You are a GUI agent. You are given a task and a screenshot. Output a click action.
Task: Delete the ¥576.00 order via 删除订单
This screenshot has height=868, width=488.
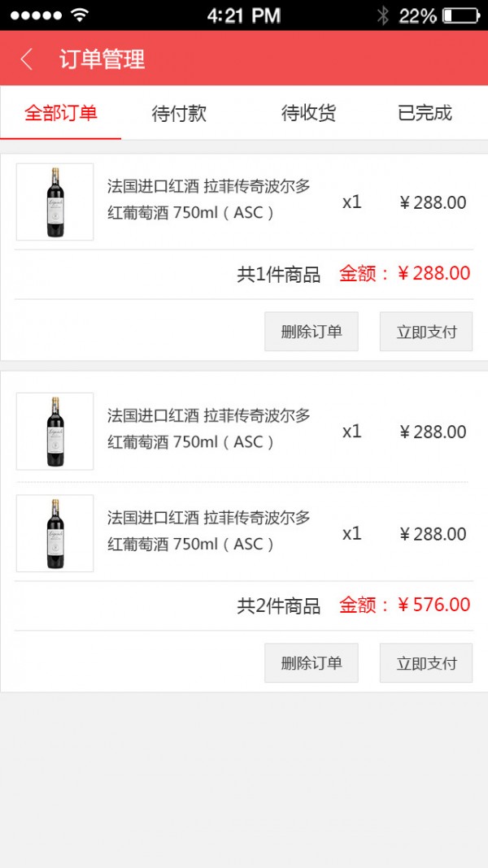pos(312,663)
